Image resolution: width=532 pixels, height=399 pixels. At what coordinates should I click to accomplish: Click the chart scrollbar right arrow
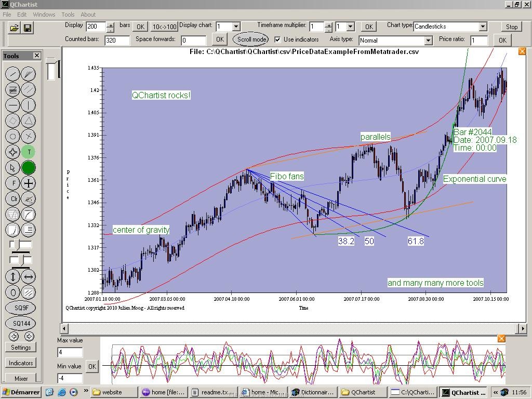(523, 328)
